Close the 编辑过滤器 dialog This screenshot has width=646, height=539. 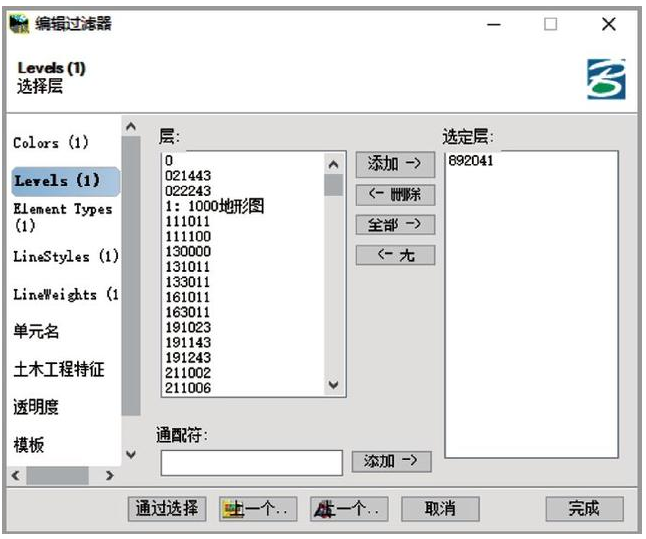coord(609,24)
